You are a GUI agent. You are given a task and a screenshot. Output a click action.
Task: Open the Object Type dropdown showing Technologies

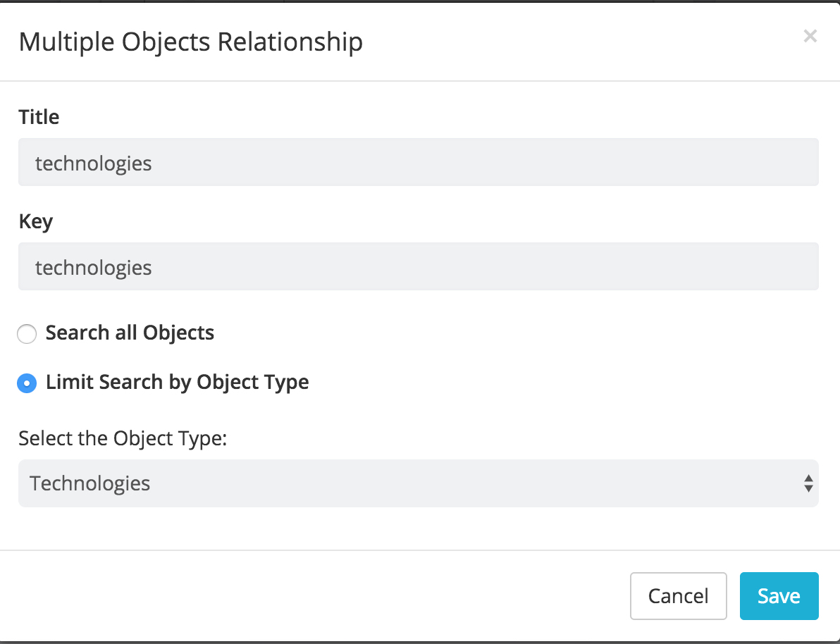419,483
